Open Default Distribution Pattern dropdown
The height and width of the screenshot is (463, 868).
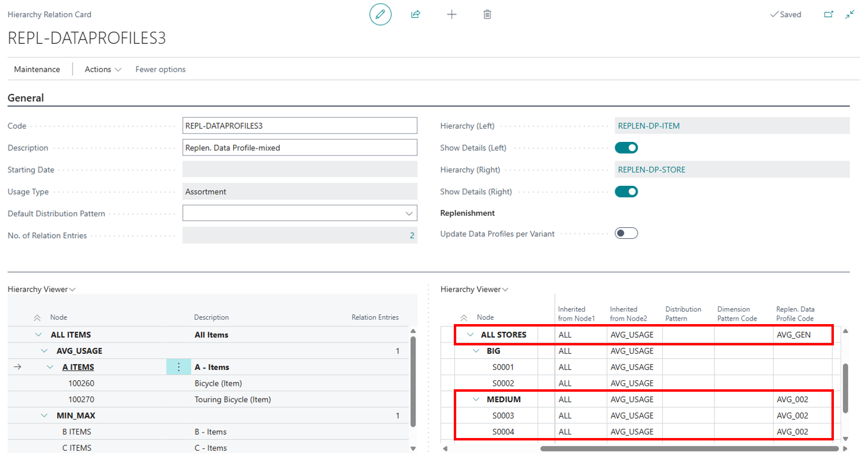click(408, 213)
